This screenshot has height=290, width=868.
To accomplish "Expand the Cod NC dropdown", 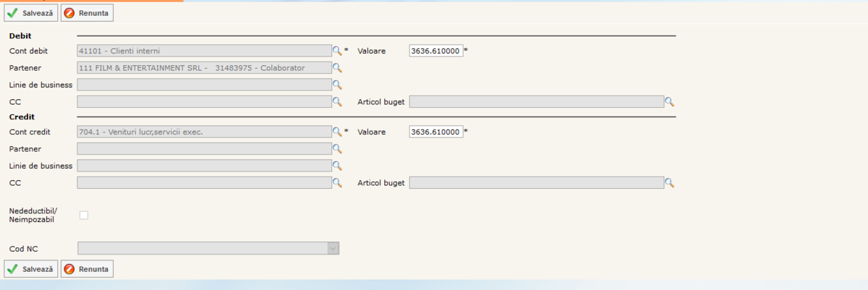I will [x=333, y=249].
